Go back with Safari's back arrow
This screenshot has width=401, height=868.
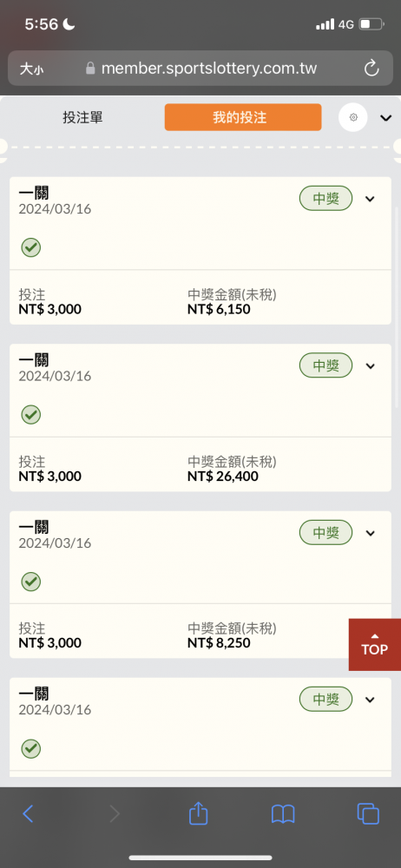[x=28, y=813]
